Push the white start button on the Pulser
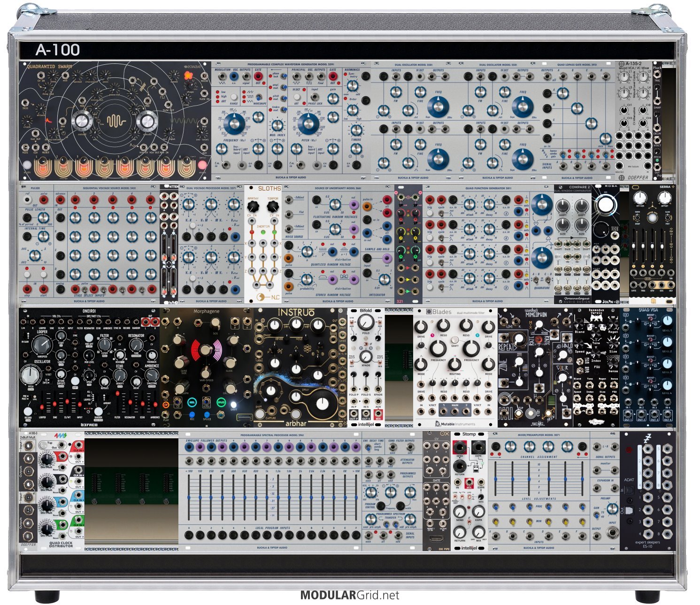The image size is (700, 605). [43, 274]
